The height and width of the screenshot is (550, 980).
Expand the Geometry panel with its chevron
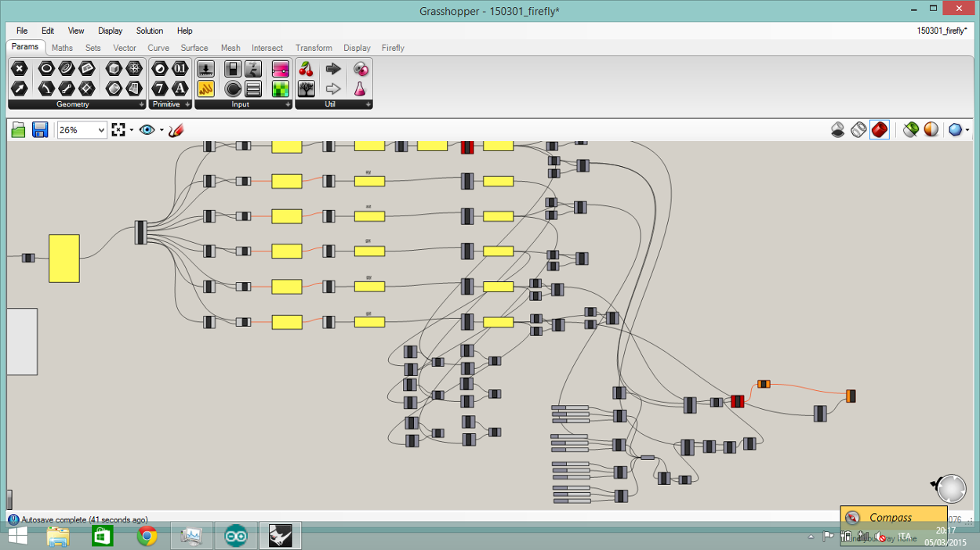click(143, 103)
